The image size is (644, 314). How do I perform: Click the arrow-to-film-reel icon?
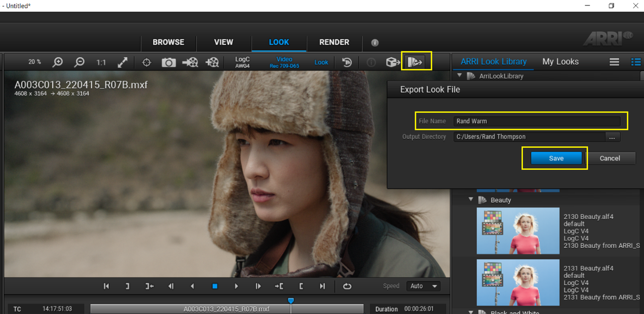(190, 62)
